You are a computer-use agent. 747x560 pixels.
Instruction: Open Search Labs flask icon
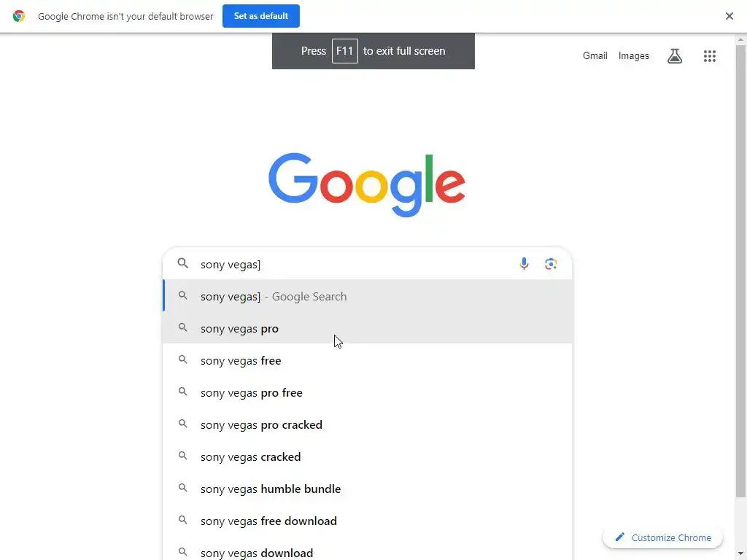click(675, 56)
